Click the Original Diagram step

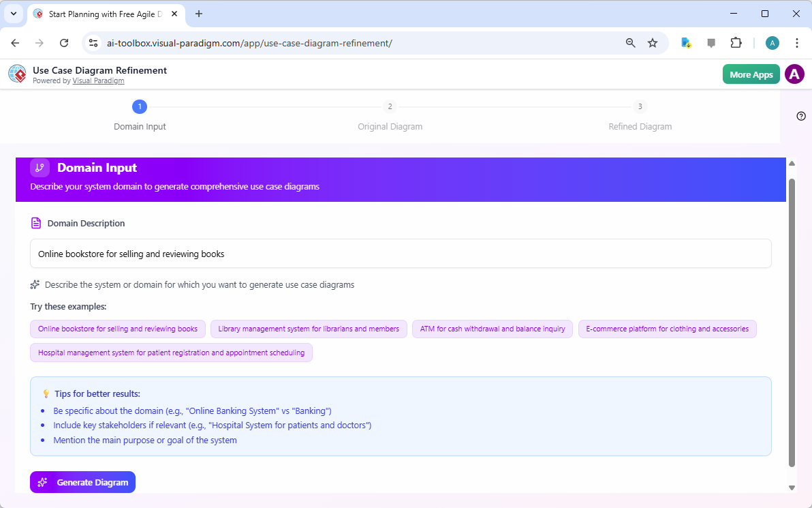[390, 116]
